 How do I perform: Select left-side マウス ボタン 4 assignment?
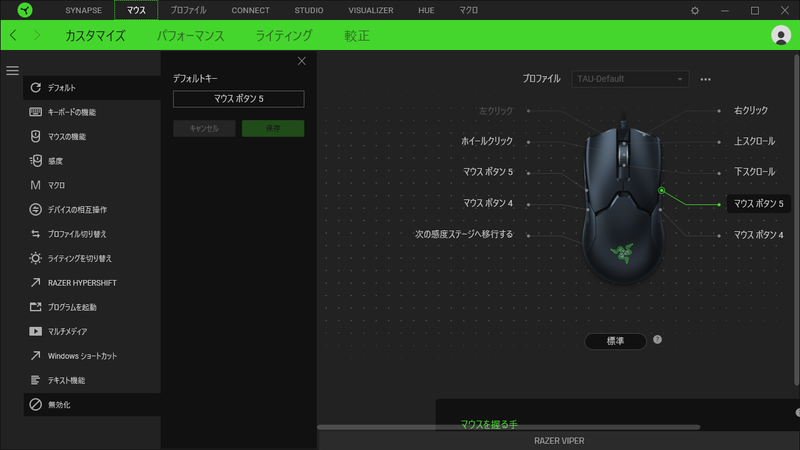click(x=488, y=203)
